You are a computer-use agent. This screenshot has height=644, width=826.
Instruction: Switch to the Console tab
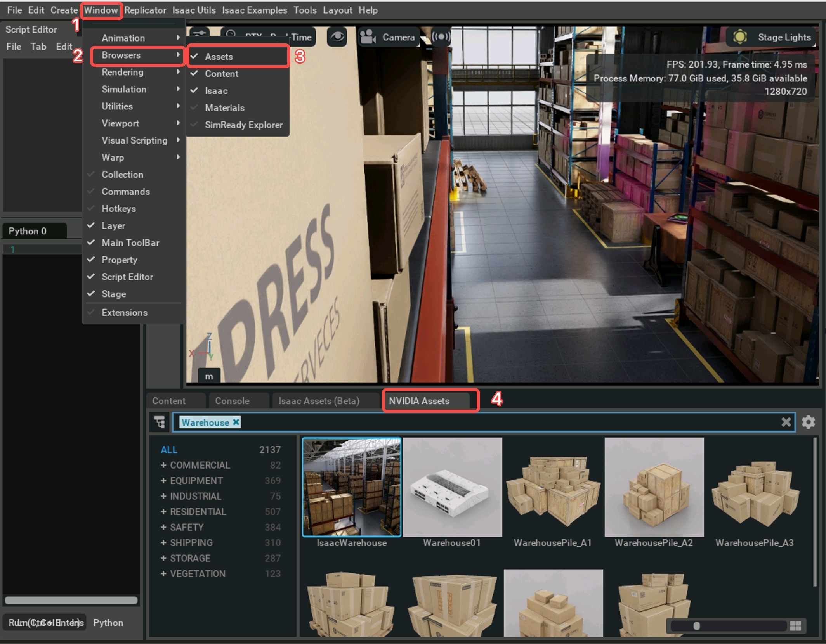(x=232, y=401)
